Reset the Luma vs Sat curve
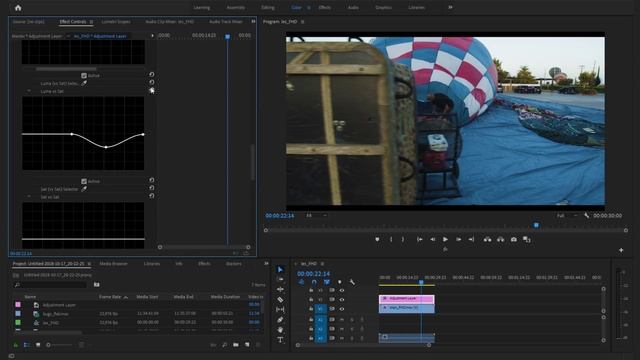The height and width of the screenshot is (360, 640). coord(152,91)
